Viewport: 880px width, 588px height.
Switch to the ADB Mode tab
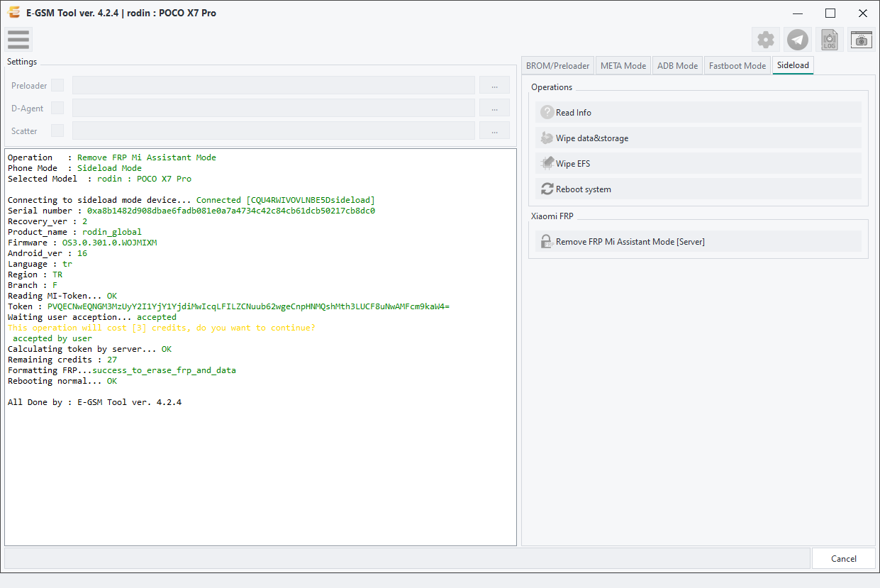tap(677, 65)
